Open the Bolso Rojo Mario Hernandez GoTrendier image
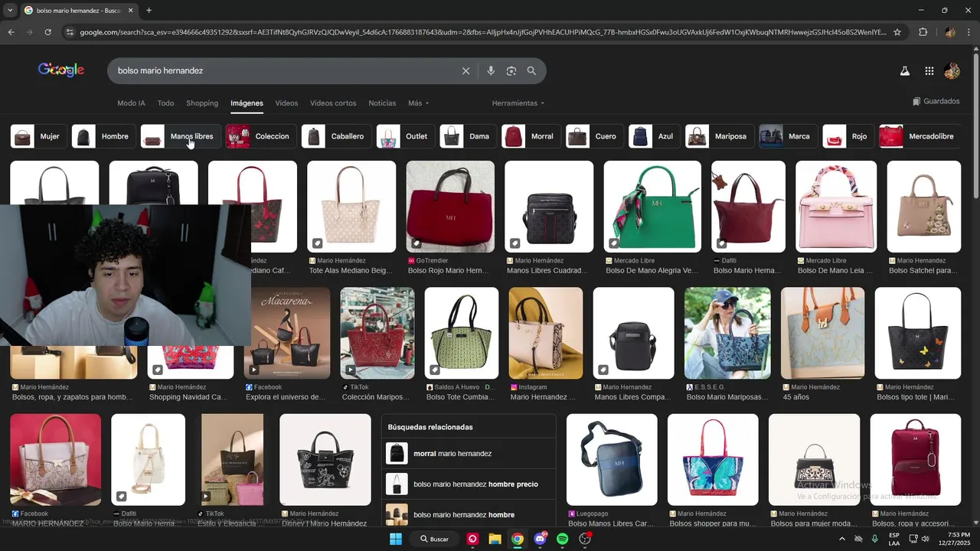 point(450,207)
